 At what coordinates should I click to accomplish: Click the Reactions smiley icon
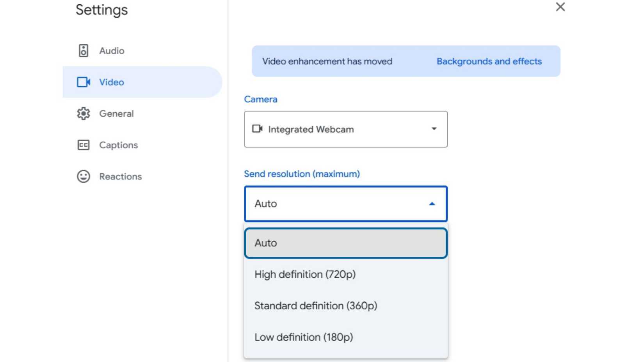tap(83, 176)
